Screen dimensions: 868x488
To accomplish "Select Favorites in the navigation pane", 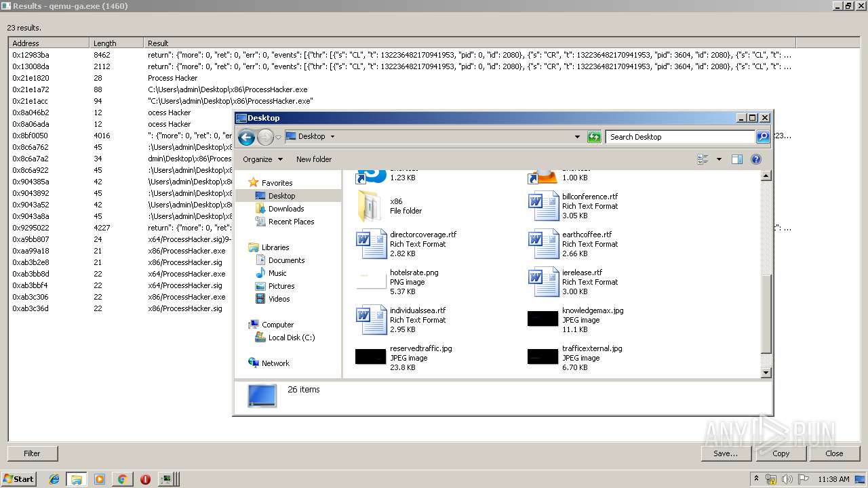I will (277, 183).
